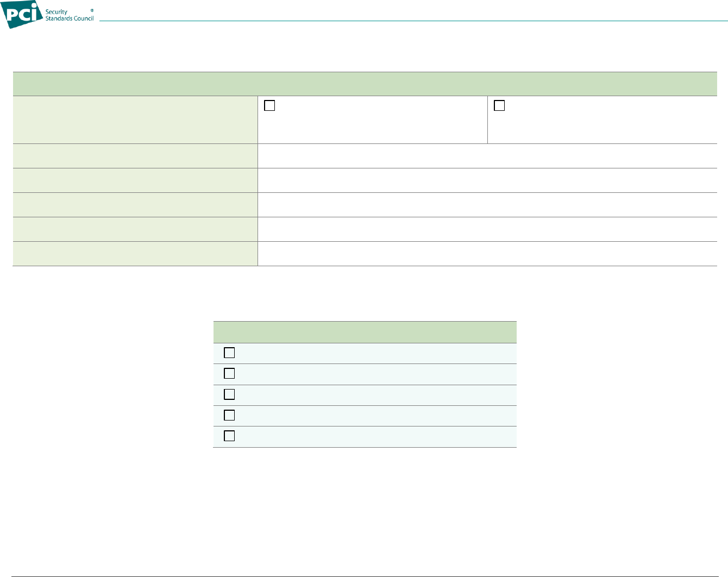Click the third blank white field of the upper table
The width and height of the screenshot is (728, 577).
pyautogui.click(x=487, y=205)
